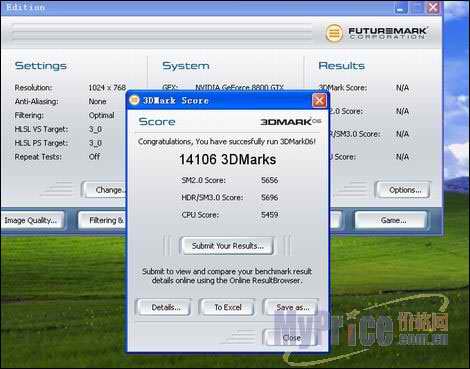Click Save as button
470x369 pixels.
291,307
